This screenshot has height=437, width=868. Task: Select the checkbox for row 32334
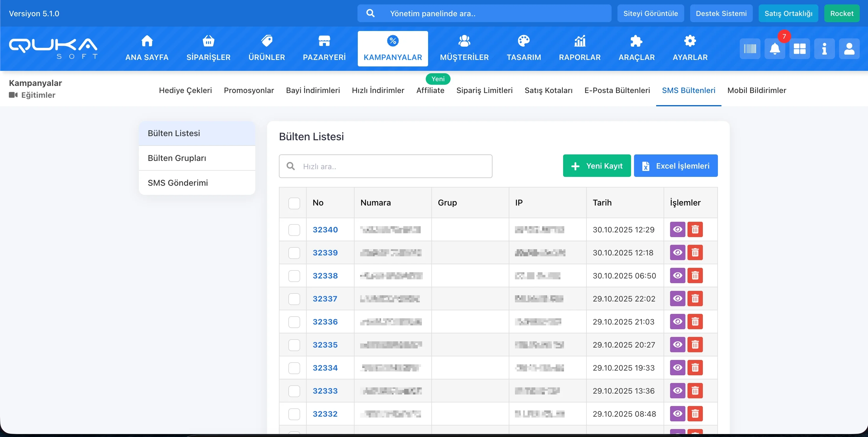tap(294, 368)
